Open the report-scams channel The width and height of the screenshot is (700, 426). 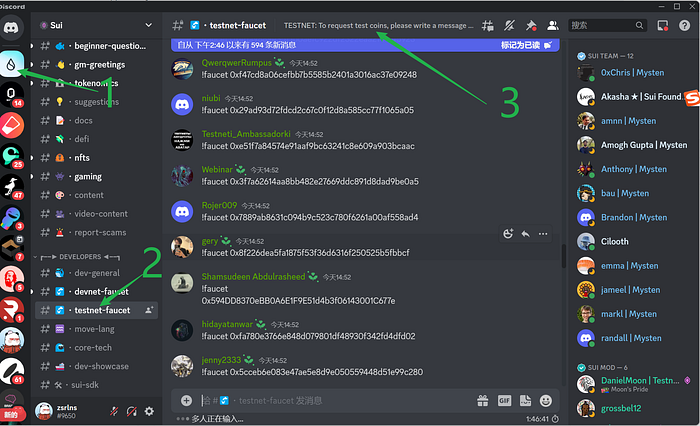point(96,233)
